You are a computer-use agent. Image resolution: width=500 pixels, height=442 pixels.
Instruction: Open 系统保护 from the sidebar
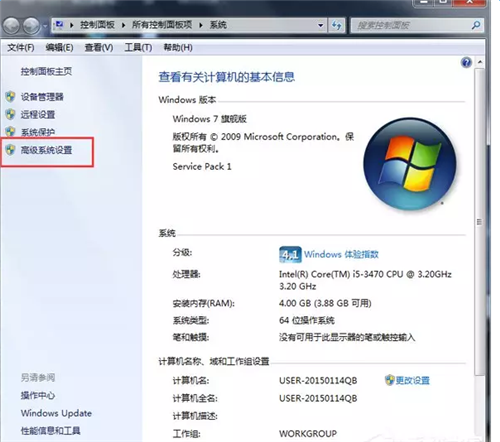click(38, 132)
